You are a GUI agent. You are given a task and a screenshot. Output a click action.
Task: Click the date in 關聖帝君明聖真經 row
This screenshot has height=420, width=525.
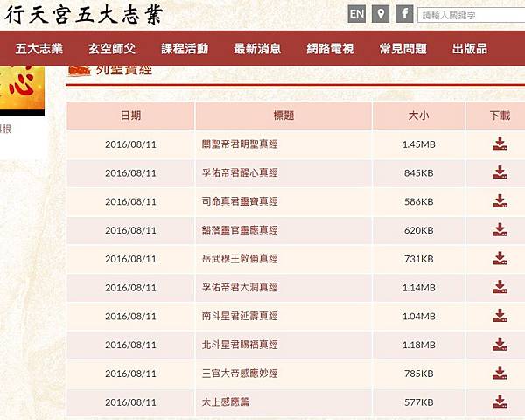pyautogui.click(x=130, y=144)
